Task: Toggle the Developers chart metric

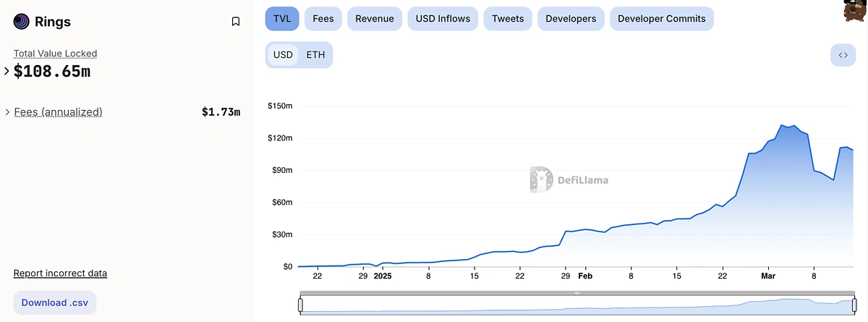Action: click(x=571, y=19)
